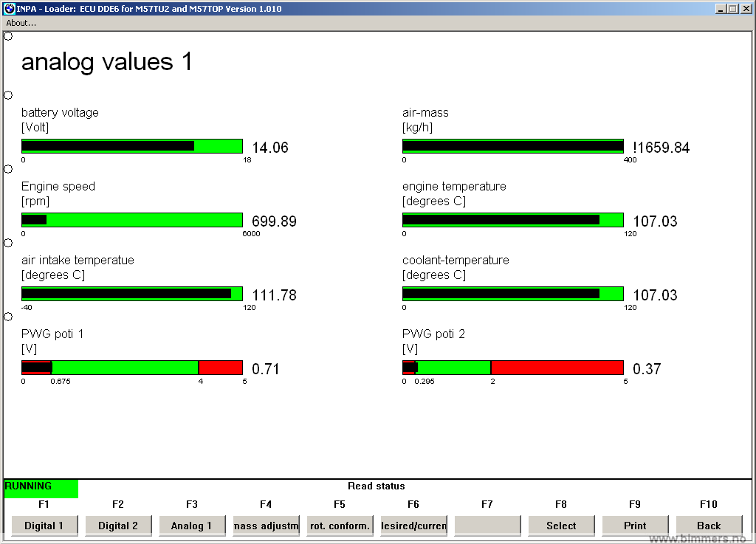Viewport: 756px width, 544px height.
Task: Click the circle marker beside PWG poti 1
Action: pyautogui.click(x=8, y=317)
